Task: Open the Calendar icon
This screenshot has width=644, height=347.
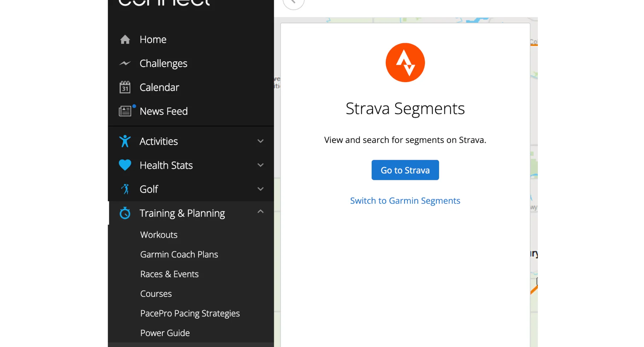Action: coord(125,87)
